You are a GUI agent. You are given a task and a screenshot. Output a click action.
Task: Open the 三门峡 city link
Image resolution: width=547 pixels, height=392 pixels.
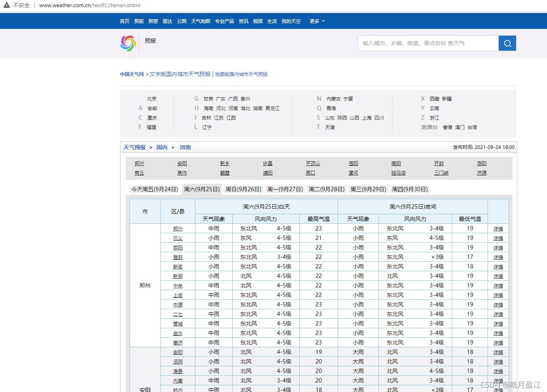[x=441, y=173]
